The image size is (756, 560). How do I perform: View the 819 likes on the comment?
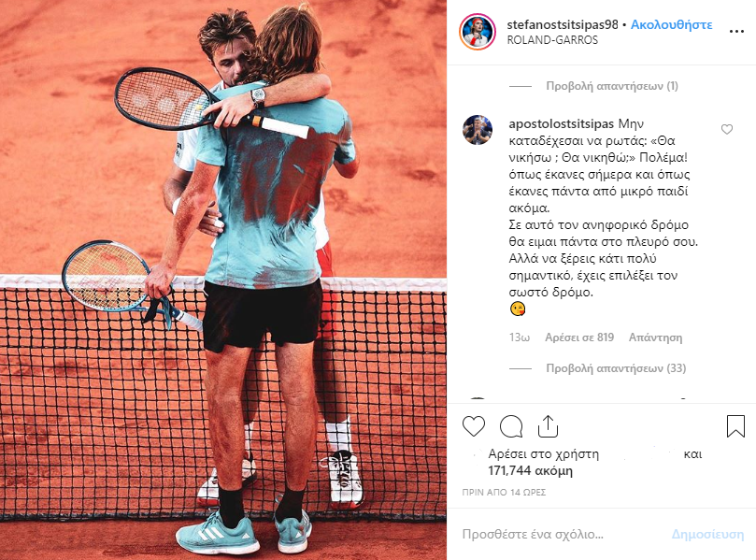click(x=579, y=337)
